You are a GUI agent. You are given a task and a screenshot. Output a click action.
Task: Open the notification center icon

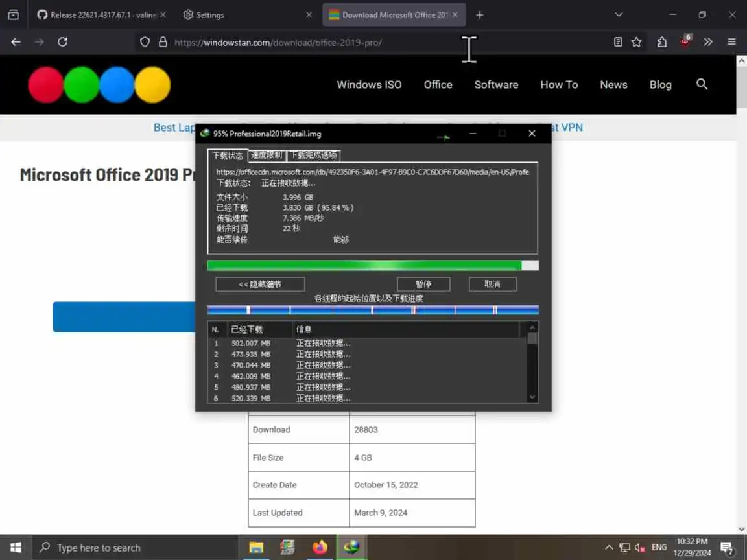tap(726, 548)
